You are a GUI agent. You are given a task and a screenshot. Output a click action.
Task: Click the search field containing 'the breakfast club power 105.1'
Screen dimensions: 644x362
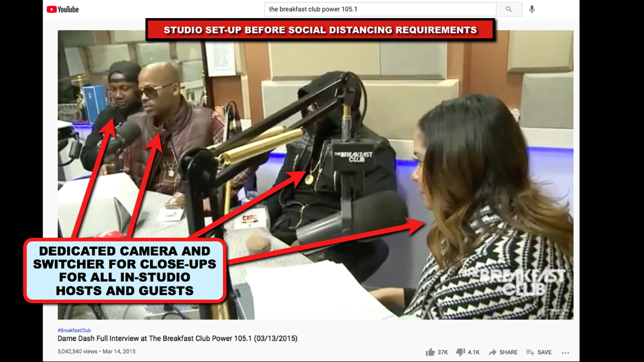[x=380, y=9]
